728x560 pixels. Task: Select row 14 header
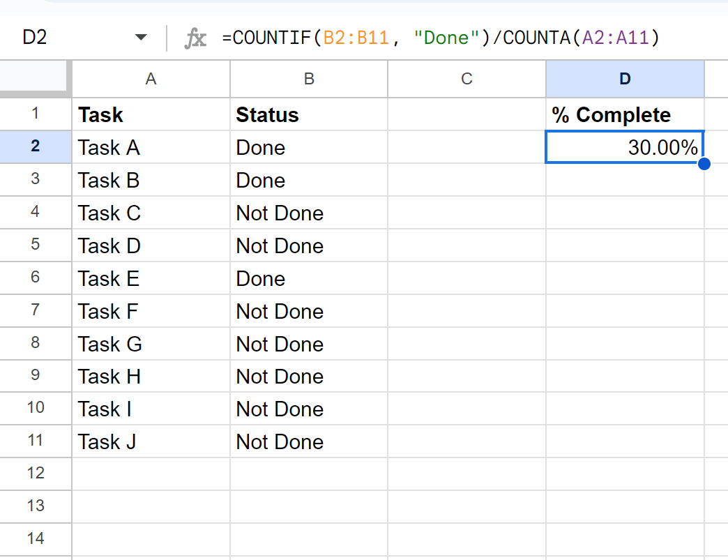(36, 539)
